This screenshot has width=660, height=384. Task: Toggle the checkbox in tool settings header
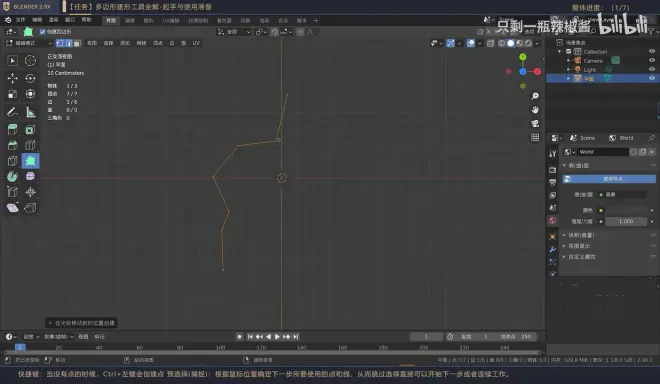click(43, 32)
